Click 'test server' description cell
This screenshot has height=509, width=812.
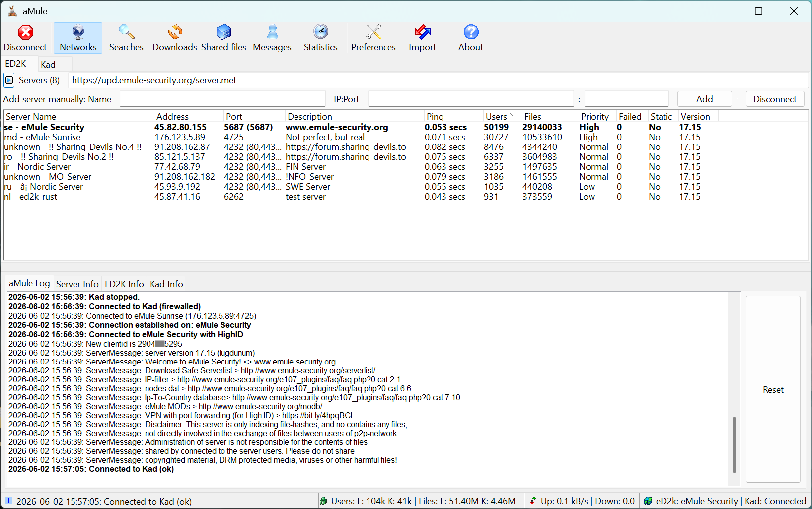tap(306, 197)
